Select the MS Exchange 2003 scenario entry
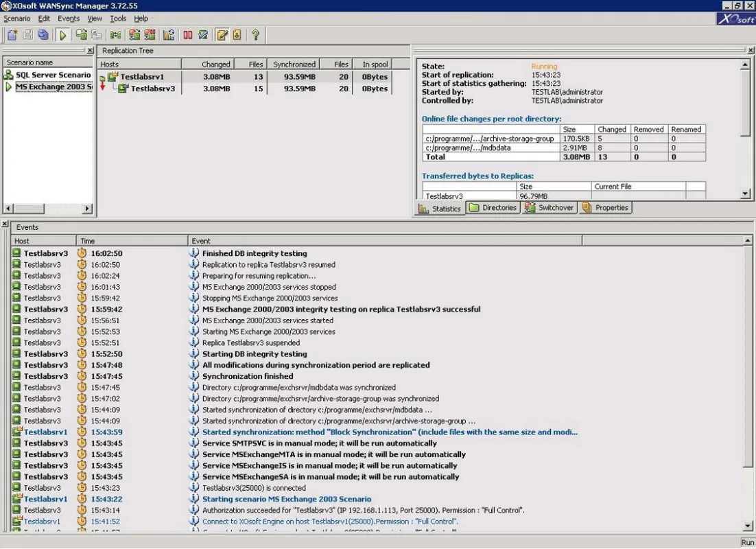The image size is (756, 549). pos(54,87)
